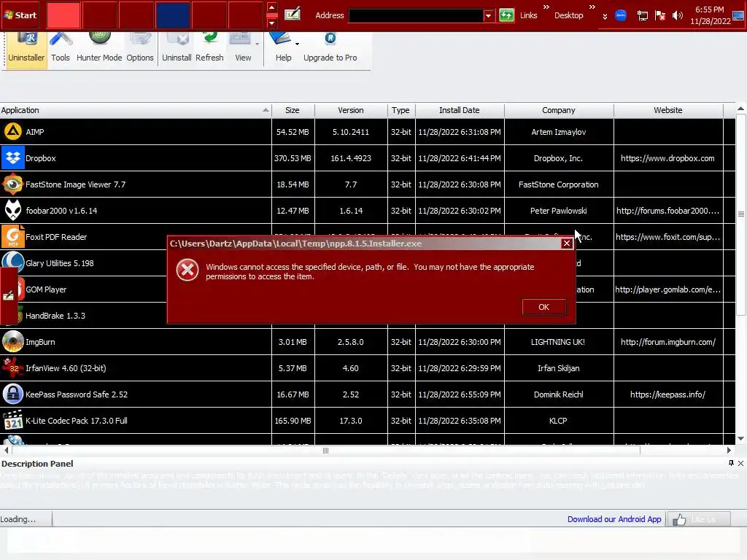The height and width of the screenshot is (560, 747).
Task: Expand the Help dropdown arrow
Action: pyautogui.click(x=298, y=44)
